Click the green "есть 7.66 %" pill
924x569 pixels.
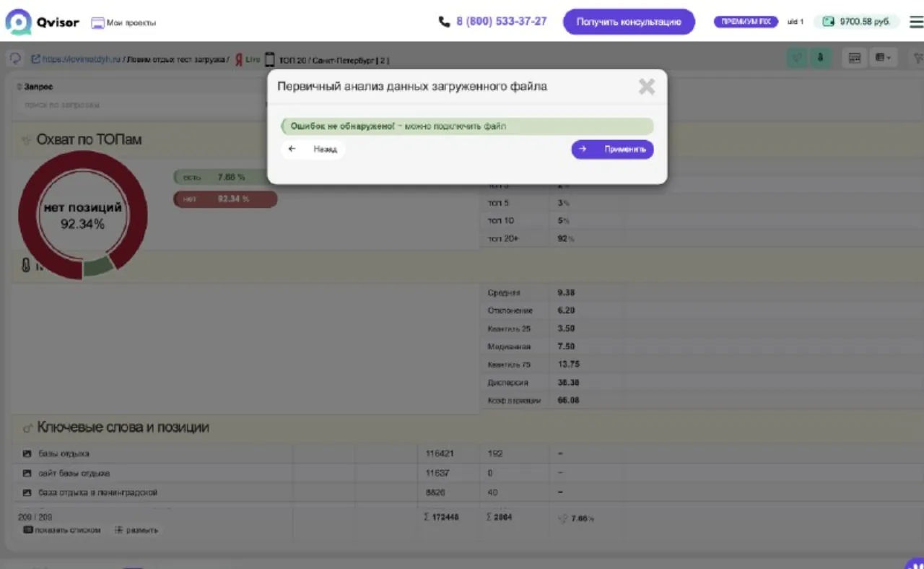point(219,177)
